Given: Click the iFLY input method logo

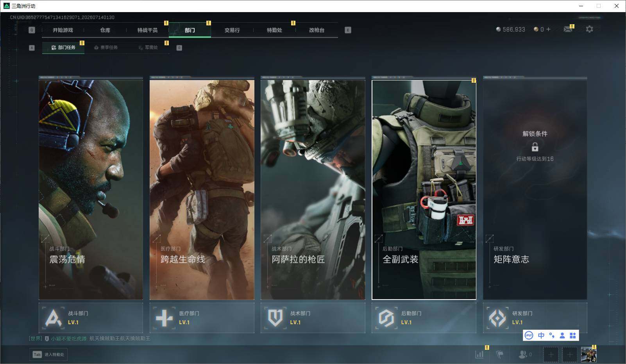Looking at the screenshot, I should tap(529, 335).
